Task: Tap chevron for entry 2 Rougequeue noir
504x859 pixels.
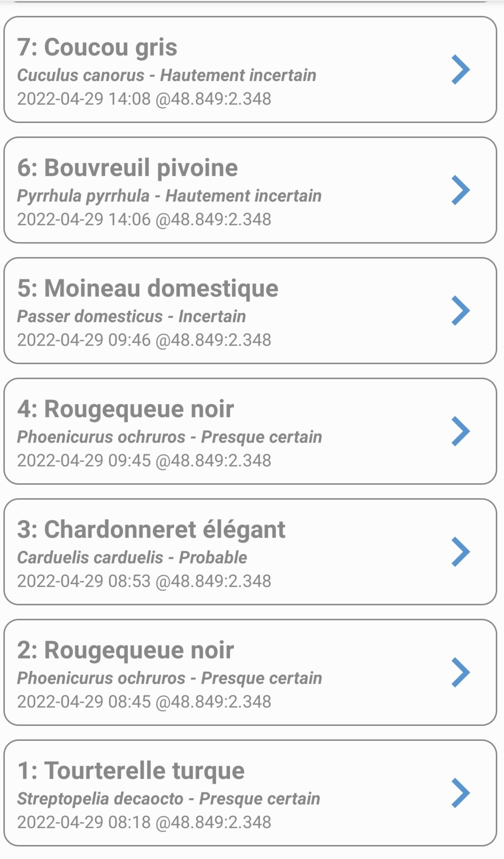Action: (460, 672)
